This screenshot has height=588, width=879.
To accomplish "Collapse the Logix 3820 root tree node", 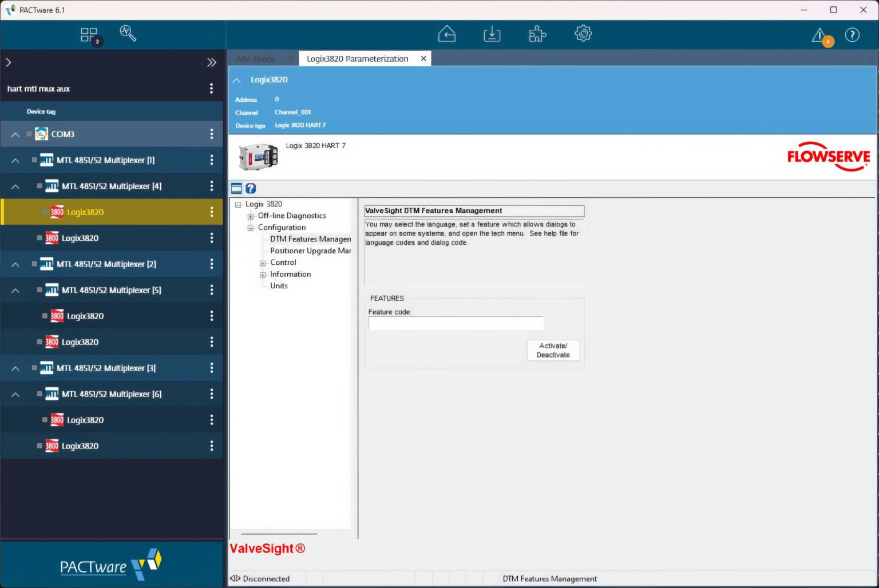I will [238, 204].
